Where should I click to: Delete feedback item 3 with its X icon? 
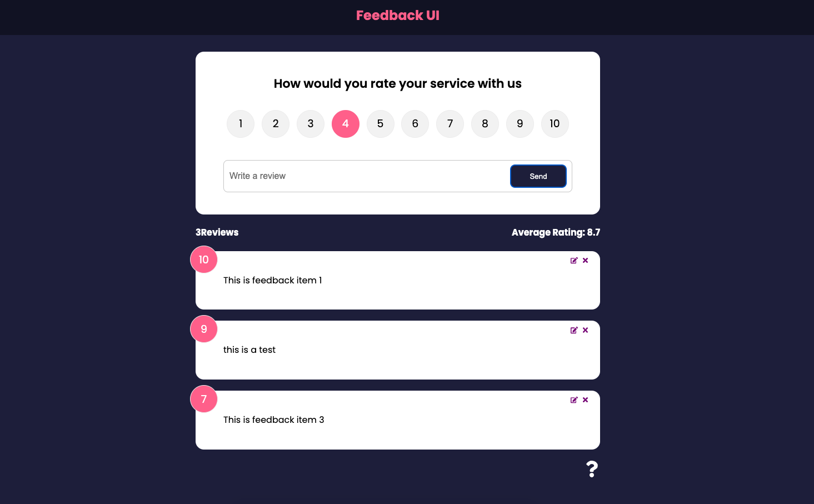585,400
